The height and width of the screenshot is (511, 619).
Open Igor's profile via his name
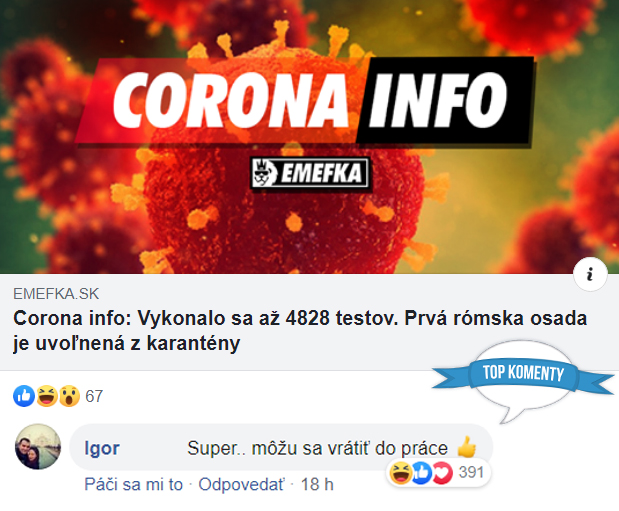coord(102,448)
